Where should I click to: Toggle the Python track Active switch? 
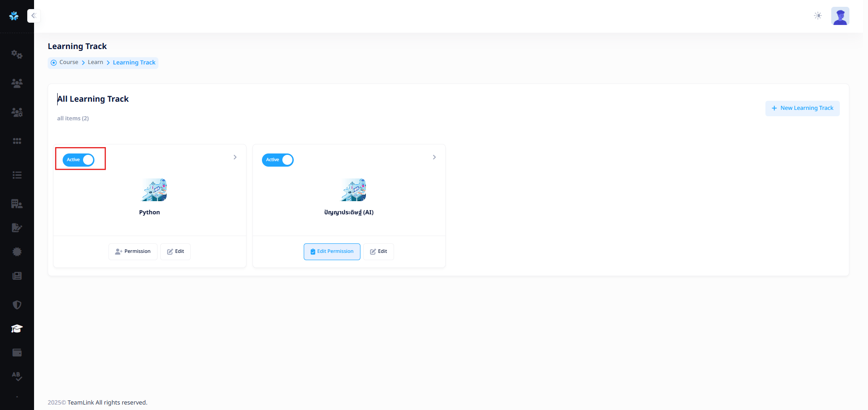pos(79,160)
